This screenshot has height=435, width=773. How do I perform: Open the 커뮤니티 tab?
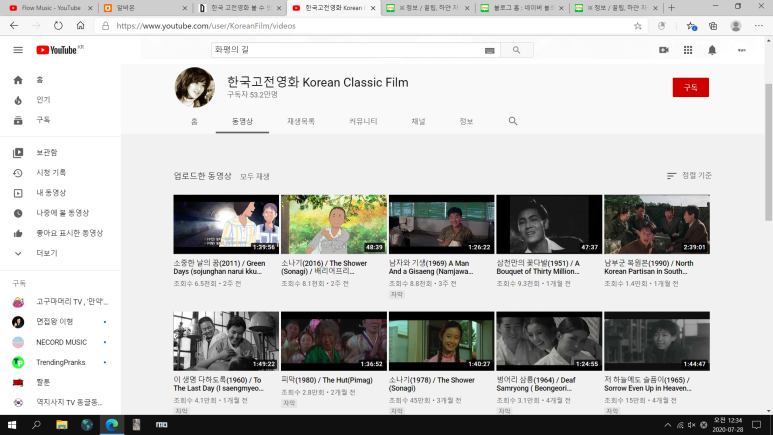(x=363, y=121)
